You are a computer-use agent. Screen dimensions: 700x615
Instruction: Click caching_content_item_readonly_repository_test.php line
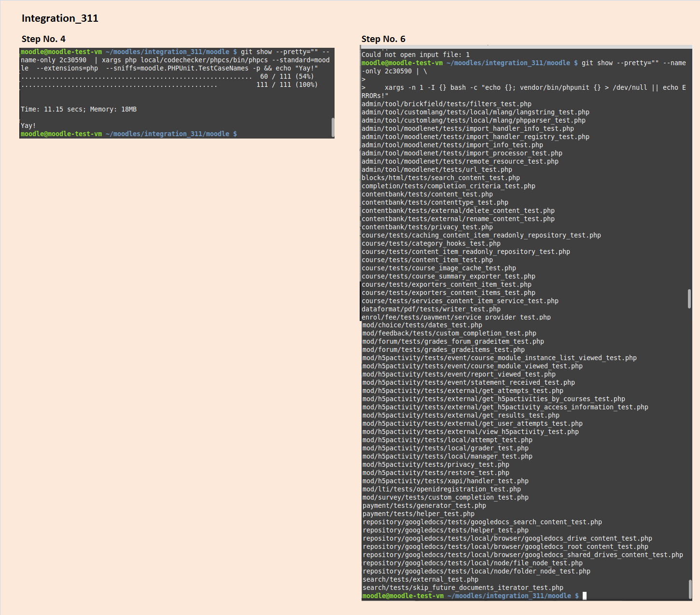tap(481, 236)
